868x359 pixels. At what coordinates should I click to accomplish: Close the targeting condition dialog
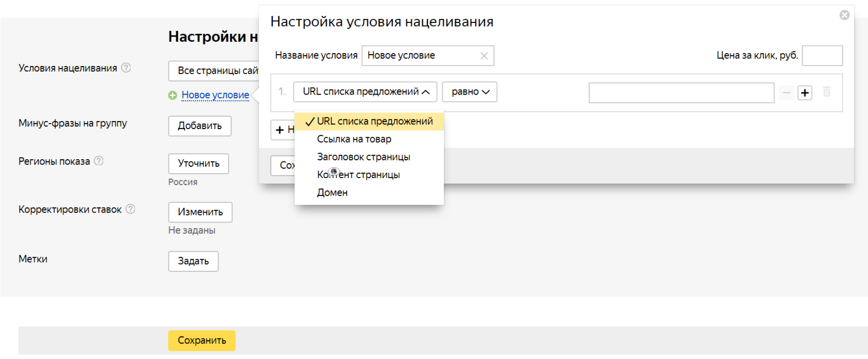(x=844, y=15)
